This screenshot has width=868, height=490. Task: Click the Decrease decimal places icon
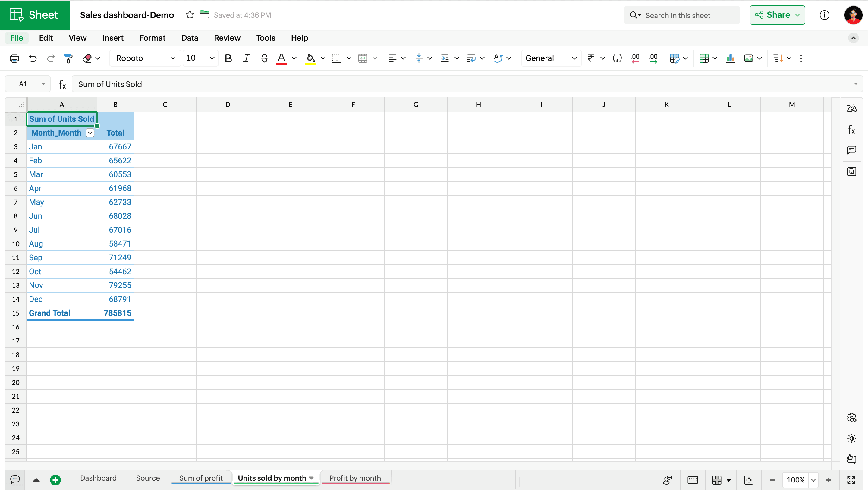coord(635,58)
